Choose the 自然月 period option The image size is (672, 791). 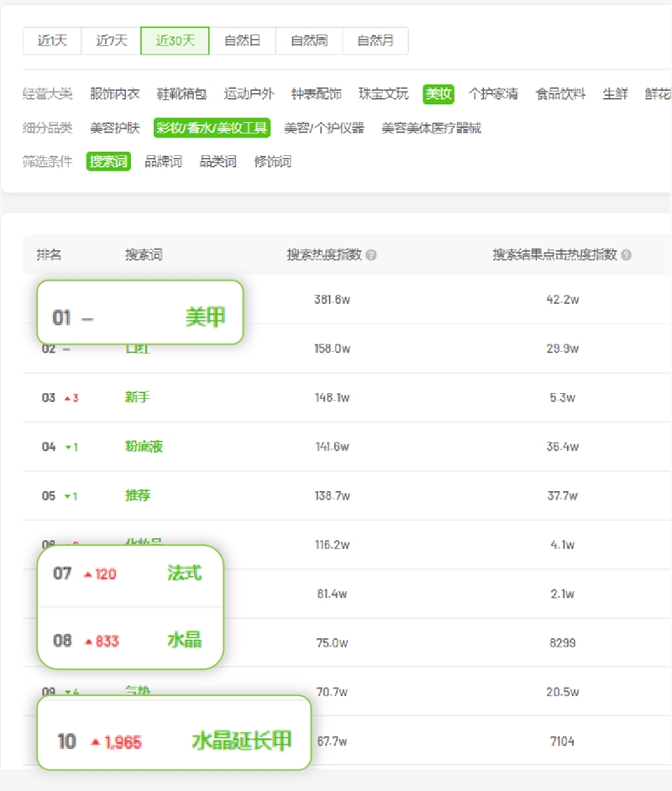[375, 40]
